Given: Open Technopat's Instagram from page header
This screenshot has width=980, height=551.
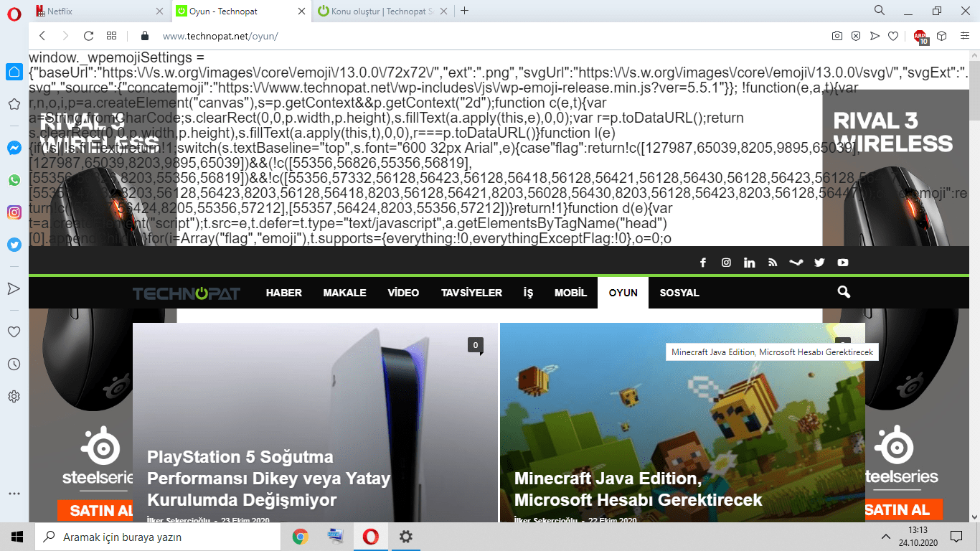Looking at the screenshot, I should click(726, 263).
